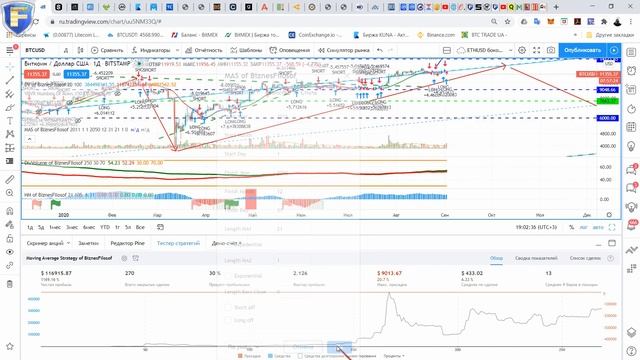Open the help question mark icon
This screenshot has width=640, height=360.
631,350
